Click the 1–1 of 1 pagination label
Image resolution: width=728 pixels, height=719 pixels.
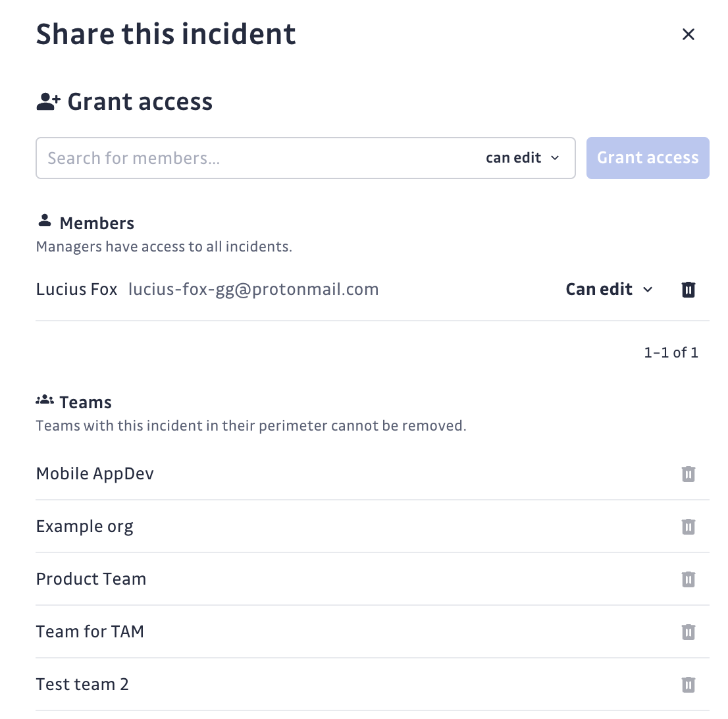click(x=671, y=353)
